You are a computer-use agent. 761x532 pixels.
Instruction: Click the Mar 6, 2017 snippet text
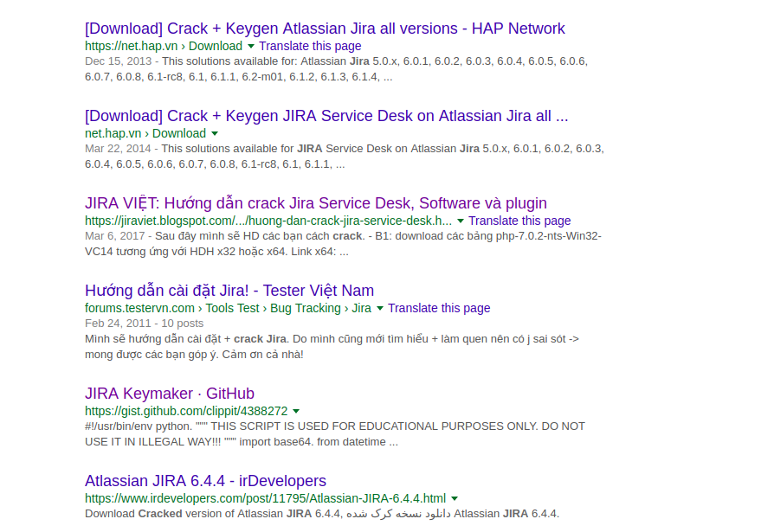(x=343, y=243)
